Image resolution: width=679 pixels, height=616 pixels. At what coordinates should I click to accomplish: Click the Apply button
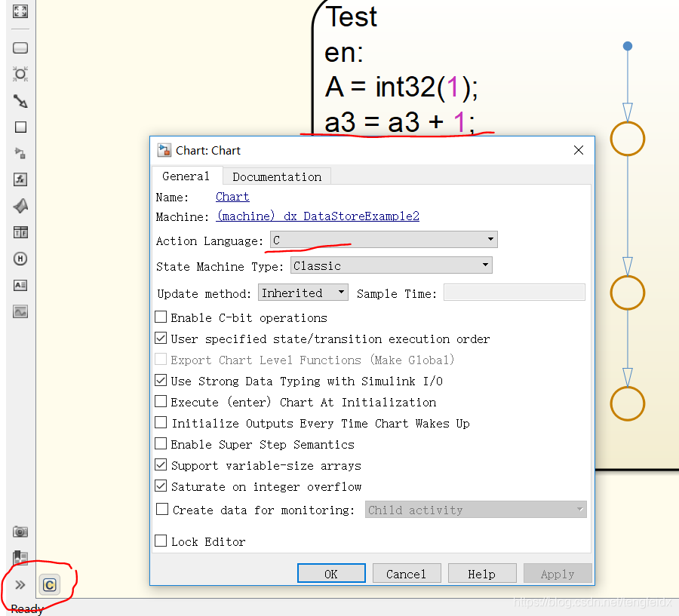(x=558, y=574)
